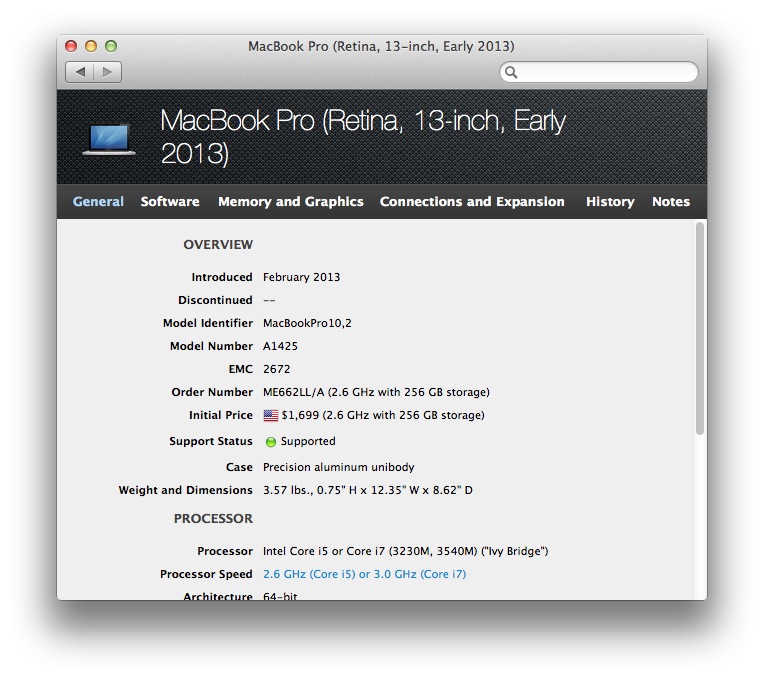Click the 'Introduced' label
The width and height of the screenshot is (764, 679).
[222, 277]
